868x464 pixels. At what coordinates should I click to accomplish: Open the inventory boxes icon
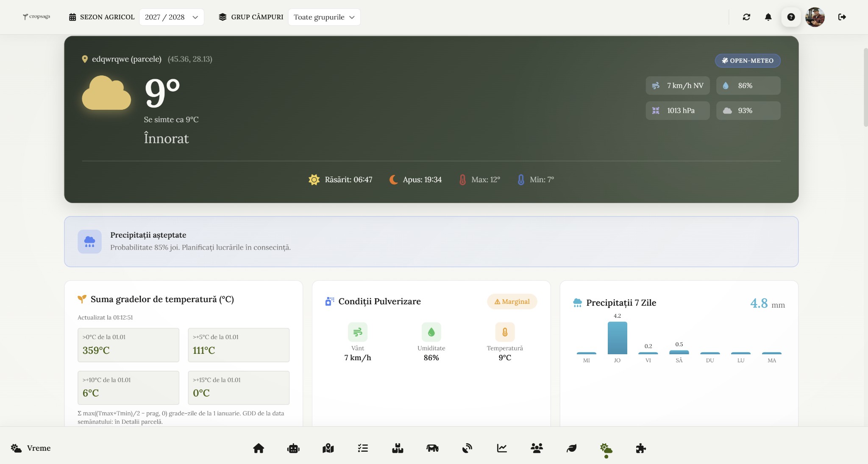pos(398,448)
